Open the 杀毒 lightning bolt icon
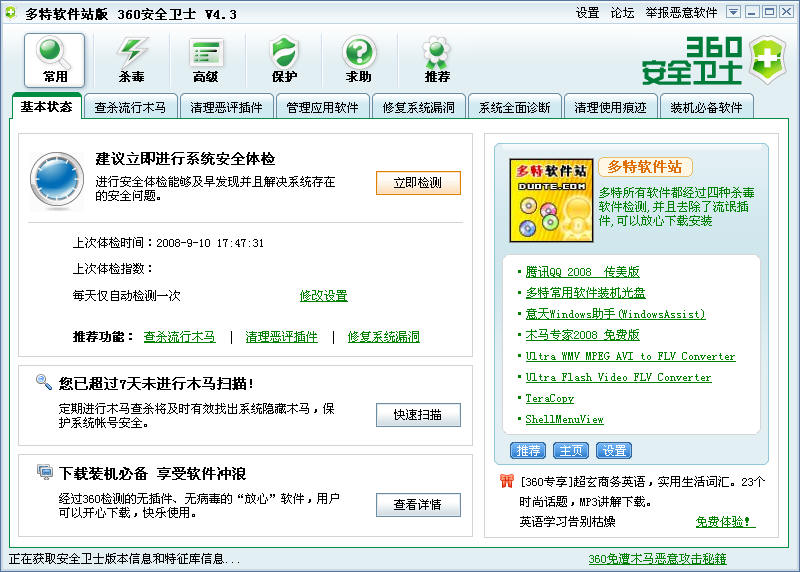The width and height of the screenshot is (800, 572). pyautogui.click(x=132, y=59)
